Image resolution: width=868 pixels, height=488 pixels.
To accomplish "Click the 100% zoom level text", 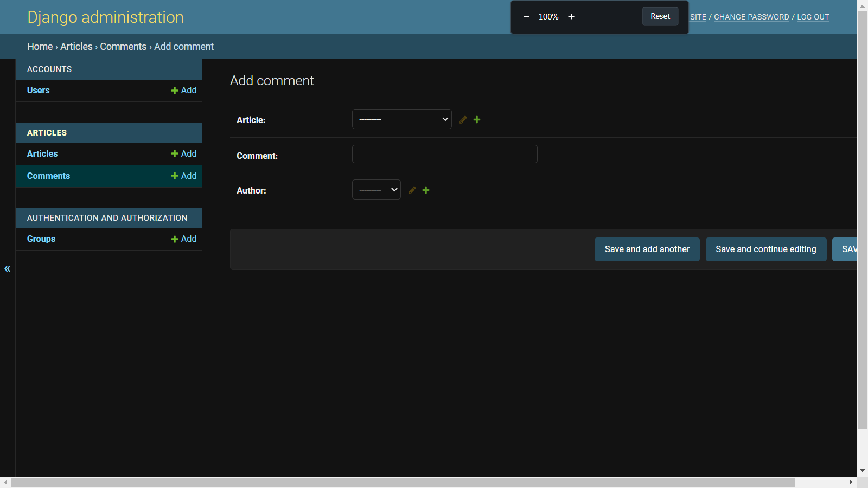I will point(548,17).
